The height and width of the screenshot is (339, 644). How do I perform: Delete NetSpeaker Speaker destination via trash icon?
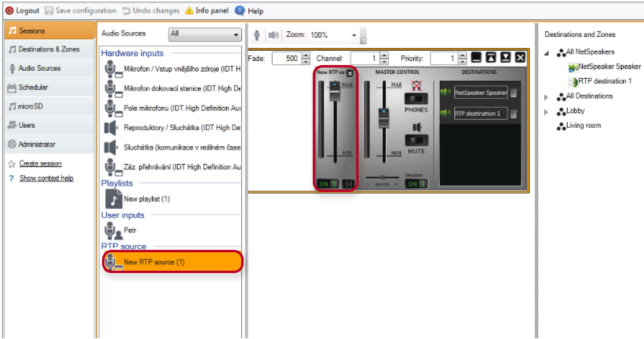514,93
